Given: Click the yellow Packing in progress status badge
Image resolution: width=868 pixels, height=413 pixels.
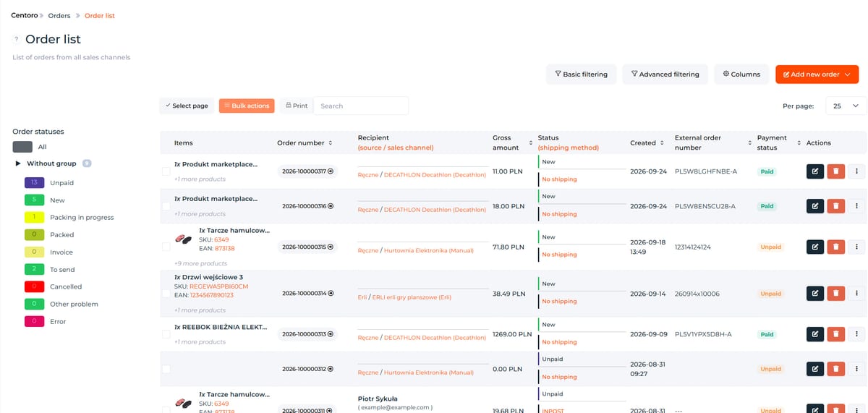Looking at the screenshot, I should click(x=34, y=217).
